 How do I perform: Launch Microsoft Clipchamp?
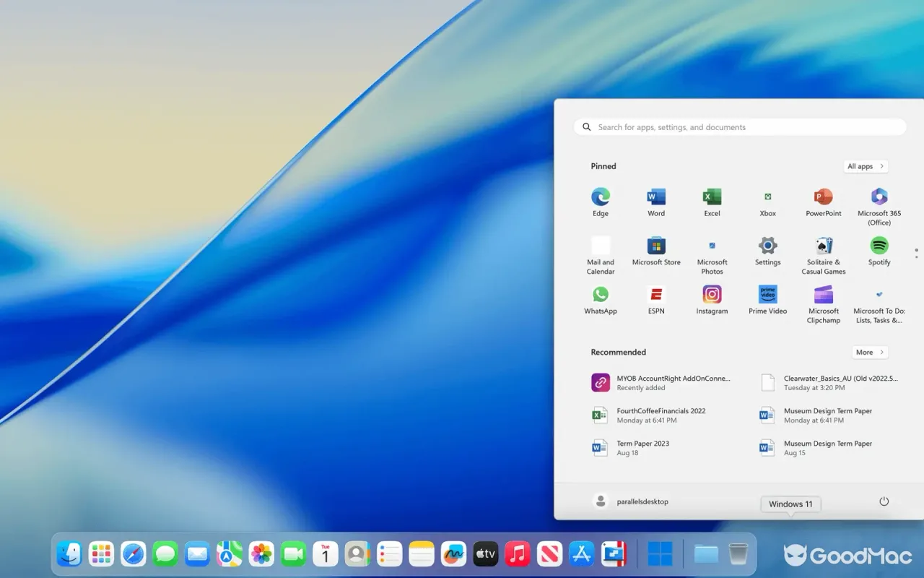824,304
